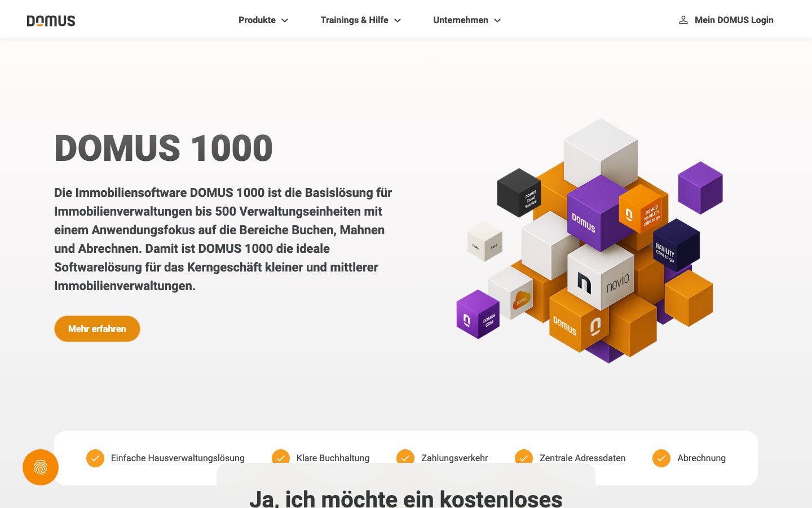The height and width of the screenshot is (508, 812).
Task: Expand the Produkte chevron arrow
Action: click(285, 20)
